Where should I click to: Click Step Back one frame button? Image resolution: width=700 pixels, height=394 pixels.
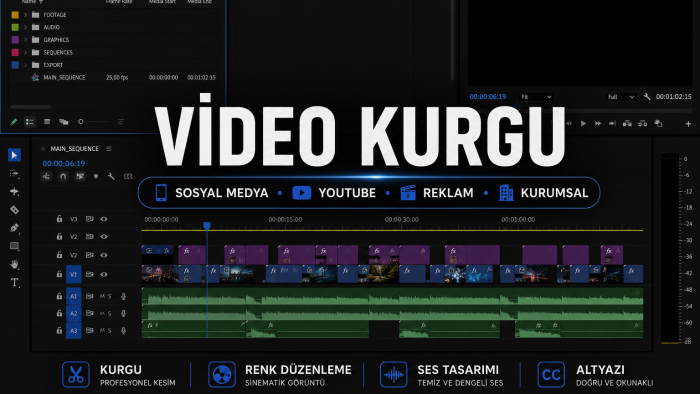pos(569,124)
